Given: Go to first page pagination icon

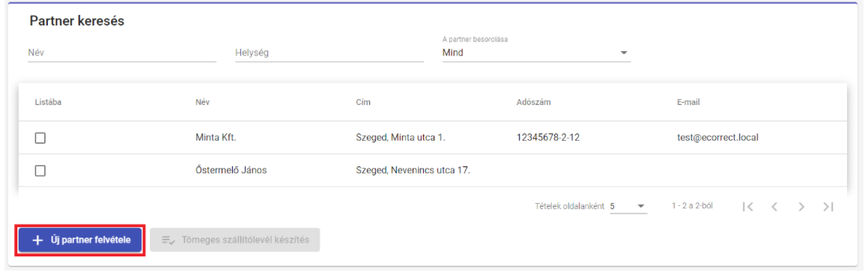Looking at the screenshot, I should tap(748, 206).
